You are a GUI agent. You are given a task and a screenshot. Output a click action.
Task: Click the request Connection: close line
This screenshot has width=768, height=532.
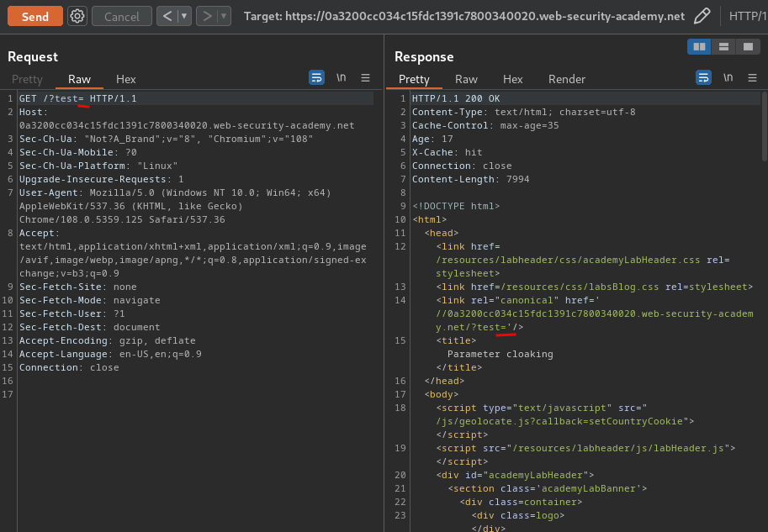(69, 367)
